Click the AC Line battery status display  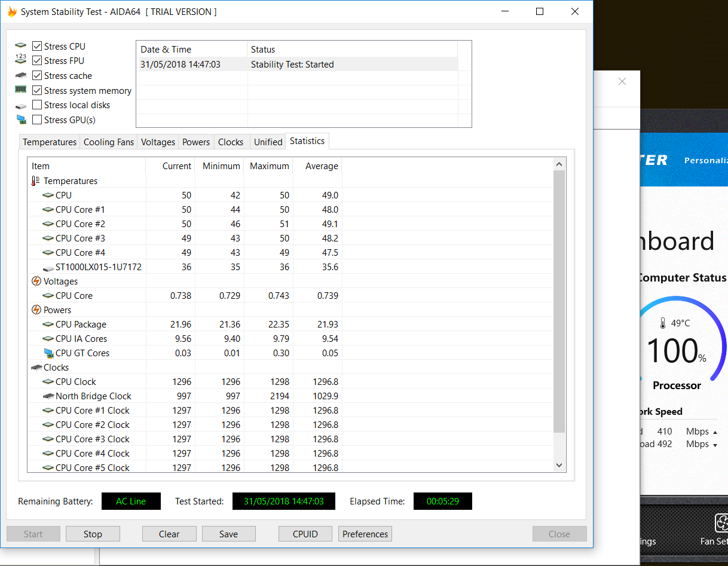[x=131, y=501]
